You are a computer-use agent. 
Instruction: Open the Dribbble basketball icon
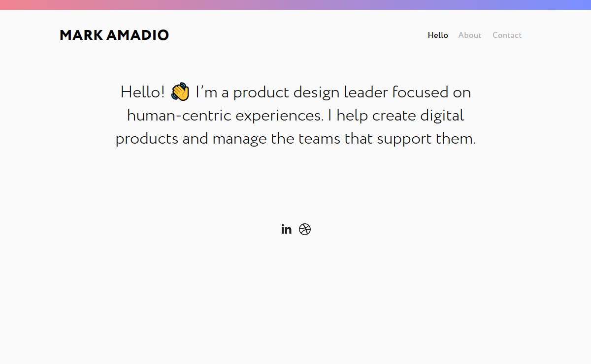(305, 229)
